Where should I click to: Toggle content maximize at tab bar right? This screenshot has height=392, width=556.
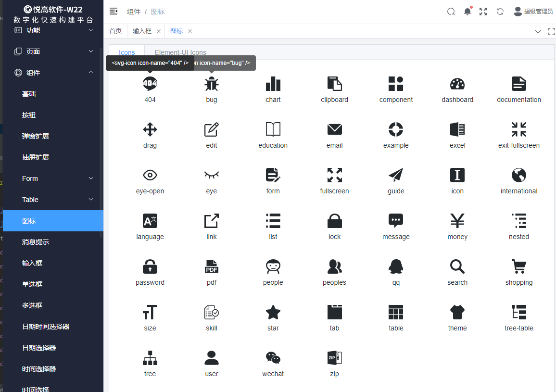point(551,31)
